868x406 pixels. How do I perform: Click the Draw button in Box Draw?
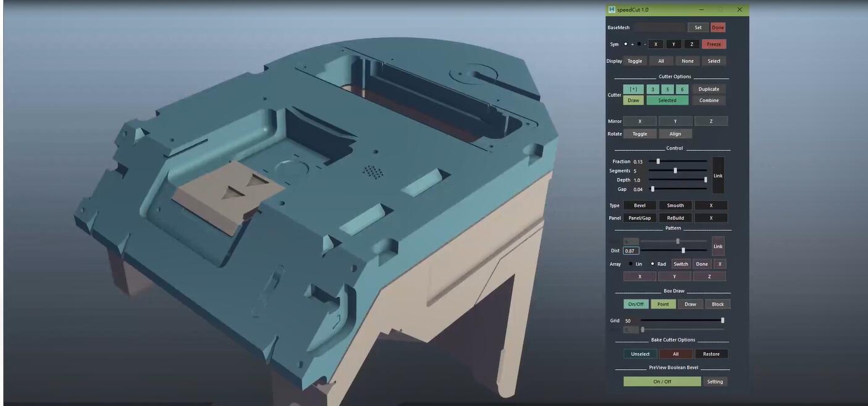click(690, 304)
